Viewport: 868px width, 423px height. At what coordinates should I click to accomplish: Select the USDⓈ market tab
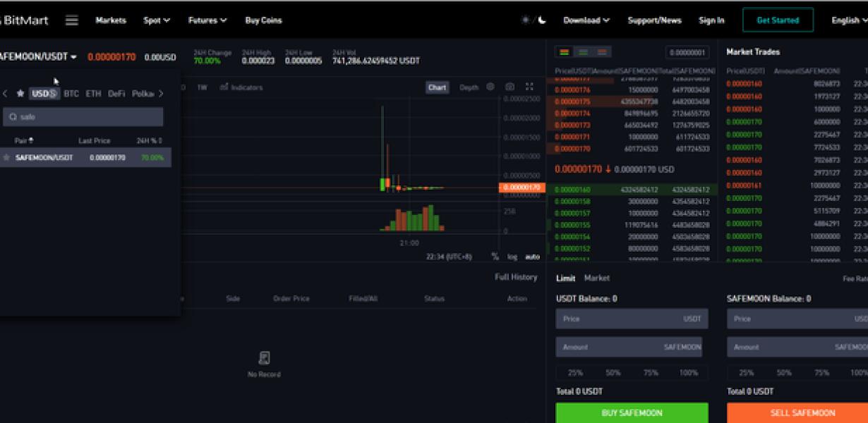[44, 93]
